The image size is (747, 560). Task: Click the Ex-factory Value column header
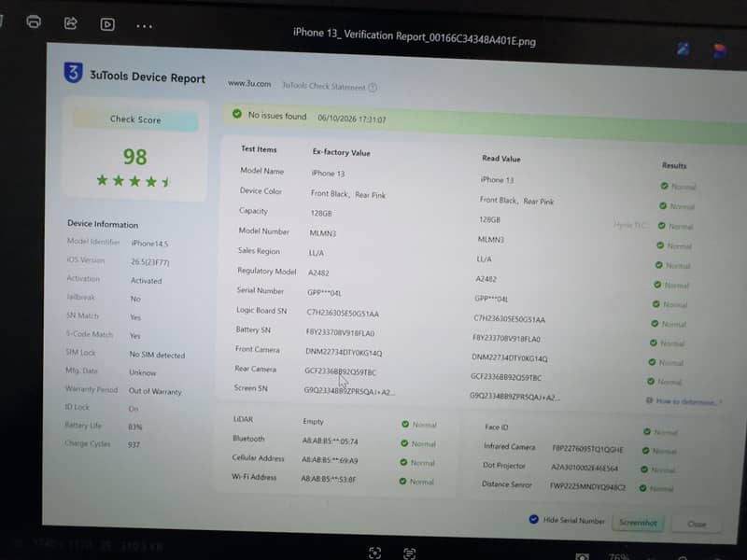pos(341,152)
